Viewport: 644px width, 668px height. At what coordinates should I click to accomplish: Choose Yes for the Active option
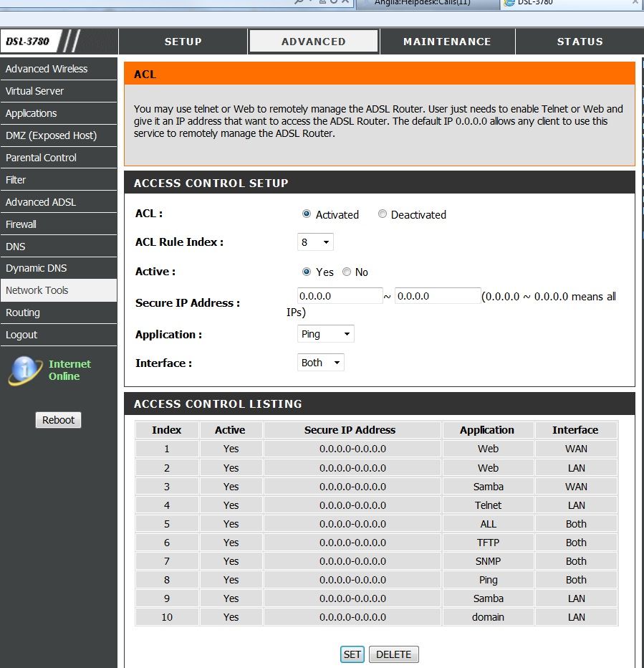[307, 272]
